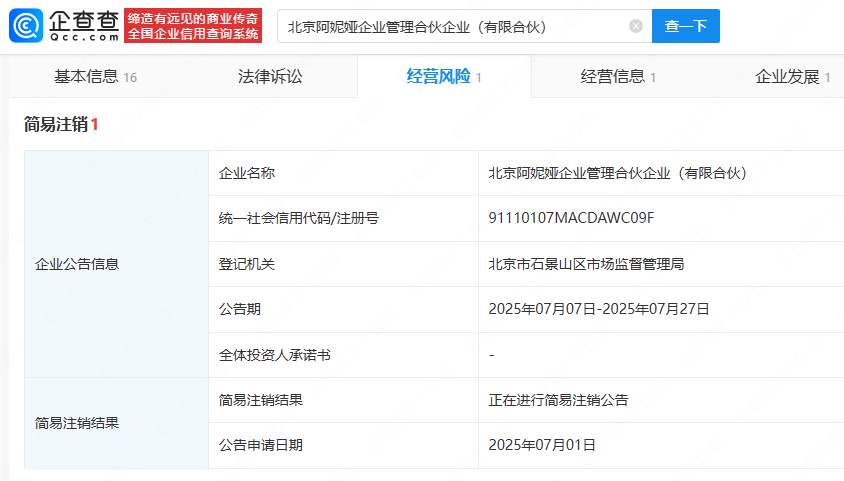Click the red slogan banner beside logo

[x=193, y=25]
